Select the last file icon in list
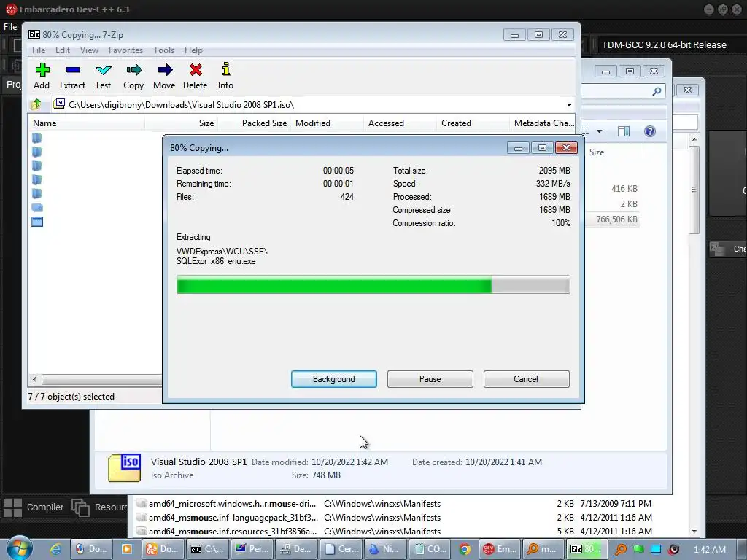The height and width of the screenshot is (560, 747). (37, 222)
